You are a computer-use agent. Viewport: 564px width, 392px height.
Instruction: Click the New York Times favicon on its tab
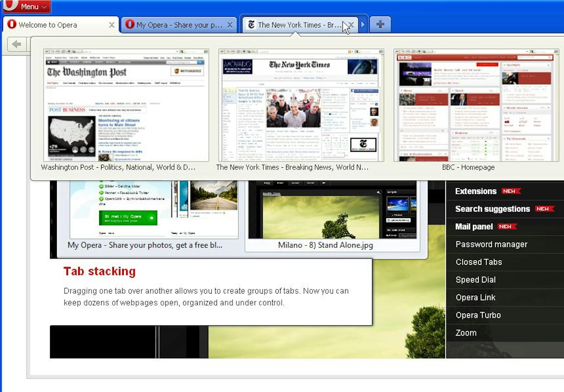[x=251, y=24]
